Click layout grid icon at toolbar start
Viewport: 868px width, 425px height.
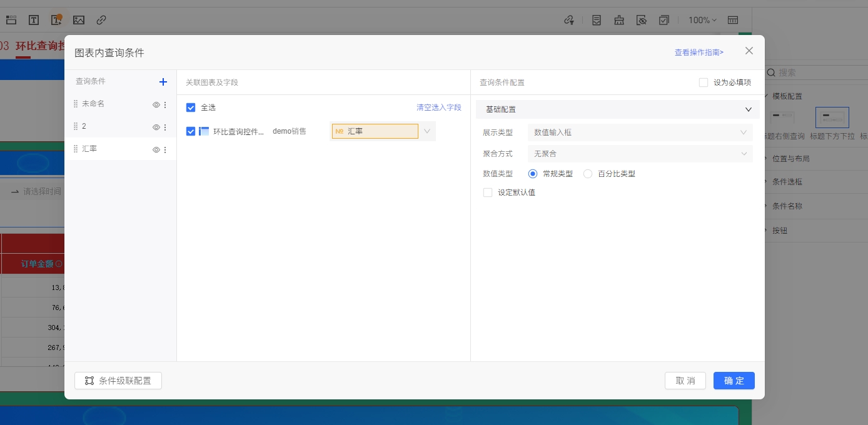(x=11, y=20)
